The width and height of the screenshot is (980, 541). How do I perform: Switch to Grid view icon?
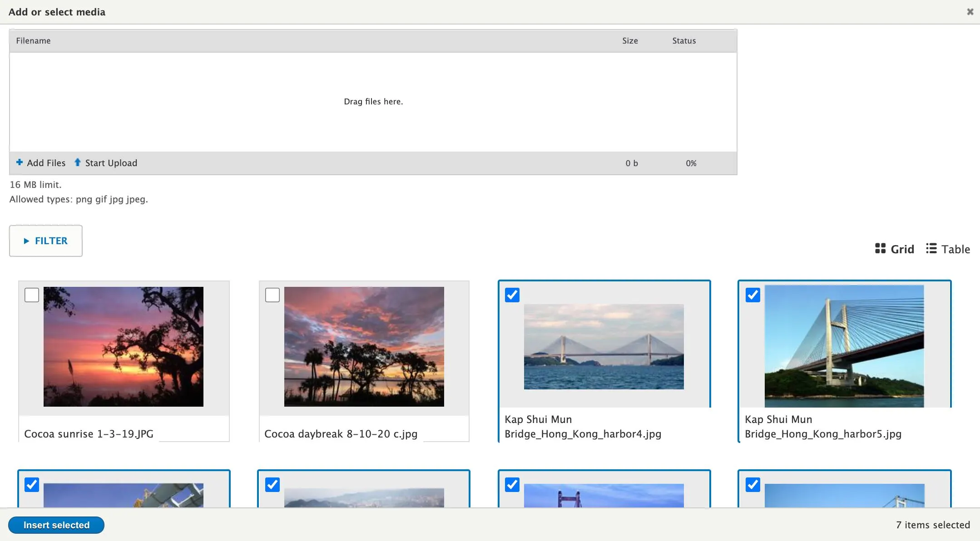click(x=880, y=249)
